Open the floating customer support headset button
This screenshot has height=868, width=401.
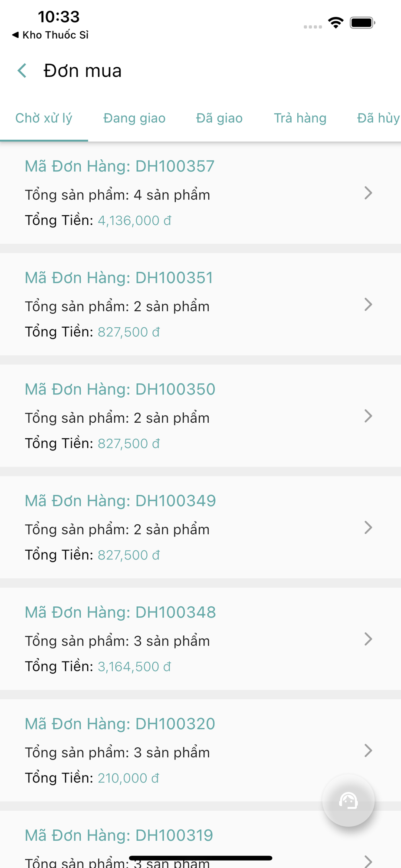[348, 800]
